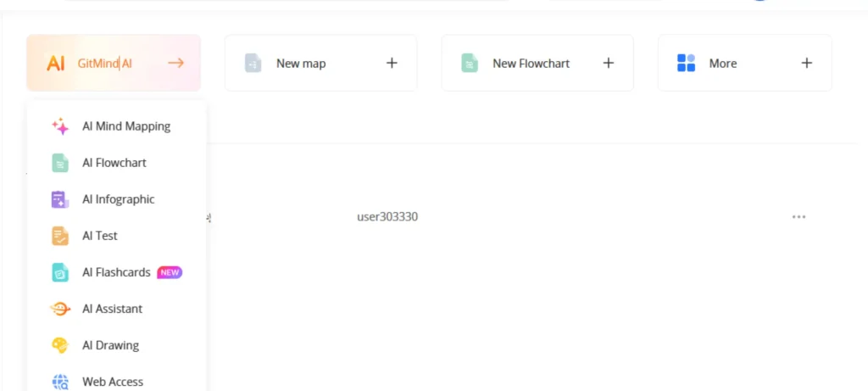Click the teal AI Flashcards icon
The image size is (868, 391).
(60, 272)
